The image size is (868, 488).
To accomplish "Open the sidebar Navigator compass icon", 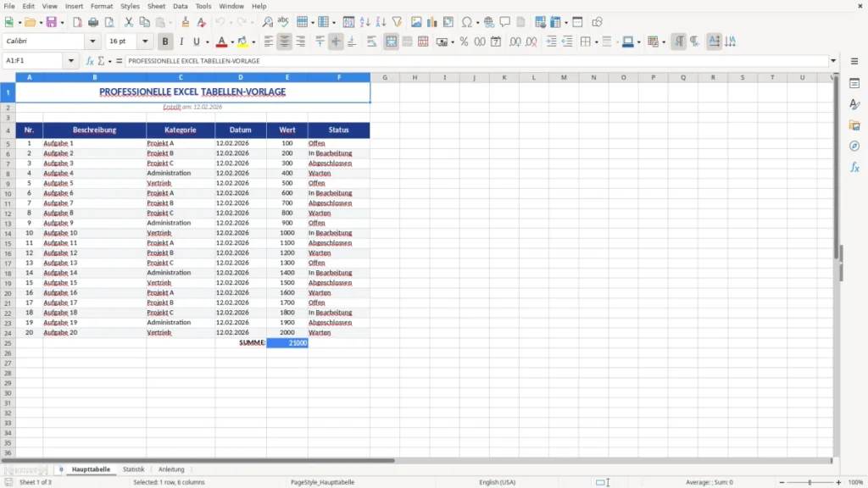I will pyautogui.click(x=854, y=146).
